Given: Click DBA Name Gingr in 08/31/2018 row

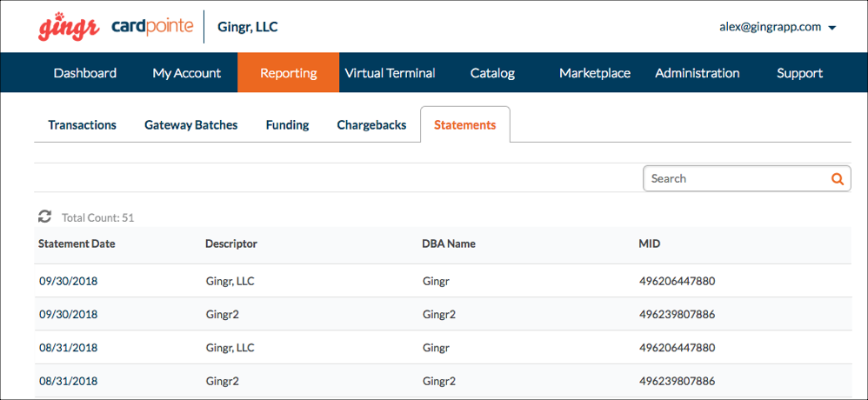Looking at the screenshot, I should click(x=436, y=348).
